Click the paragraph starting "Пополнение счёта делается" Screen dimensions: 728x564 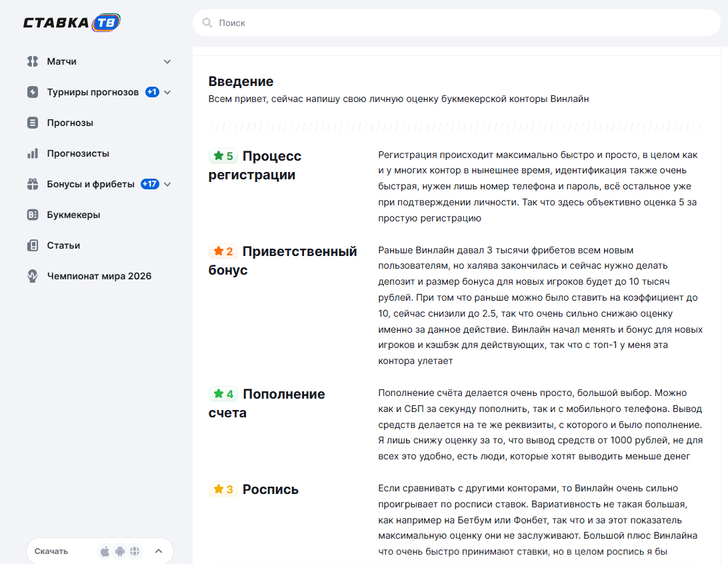tap(541, 424)
